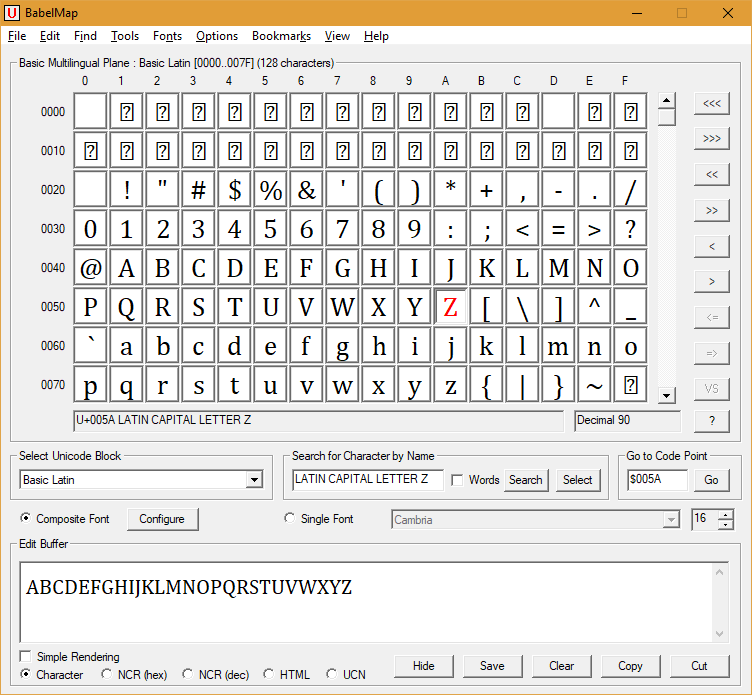Select the capital Q cell
The image size is (752, 695).
126,306
